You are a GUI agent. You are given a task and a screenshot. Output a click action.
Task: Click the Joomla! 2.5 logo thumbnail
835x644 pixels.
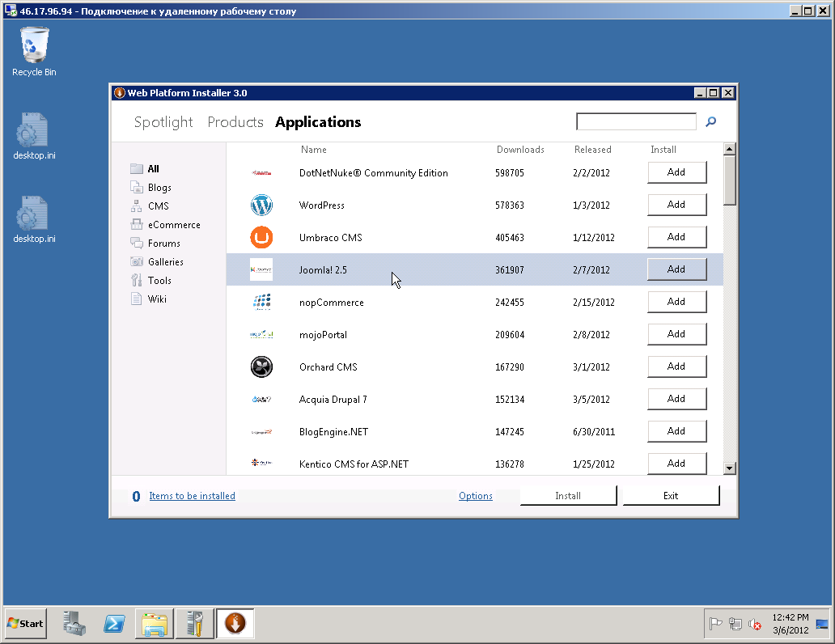[x=261, y=269]
